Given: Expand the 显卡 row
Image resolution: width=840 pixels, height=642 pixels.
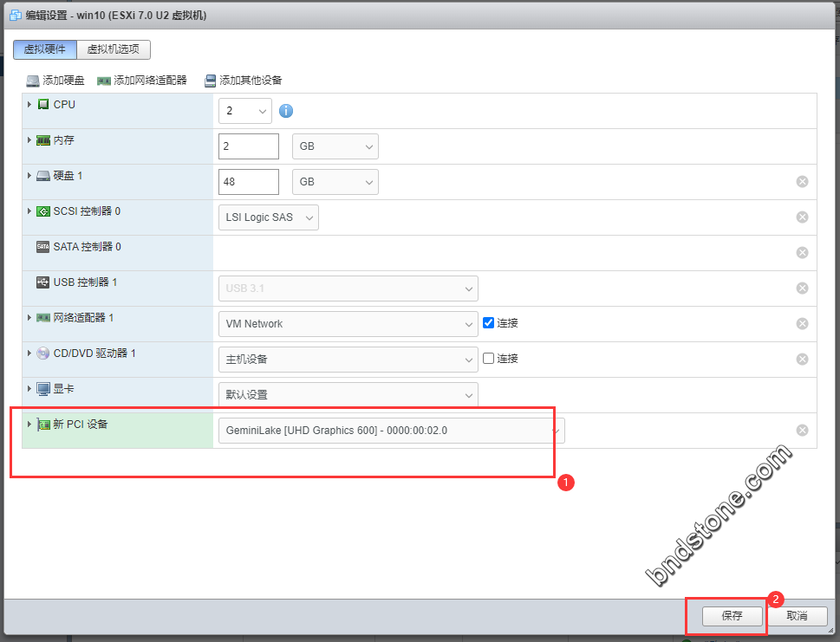Looking at the screenshot, I should point(29,388).
